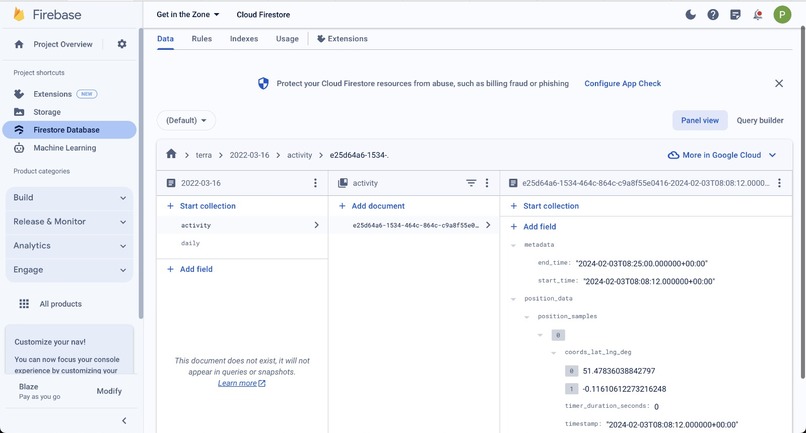The image size is (806, 433).
Task: Dismiss the App Check banner
Action: [779, 84]
